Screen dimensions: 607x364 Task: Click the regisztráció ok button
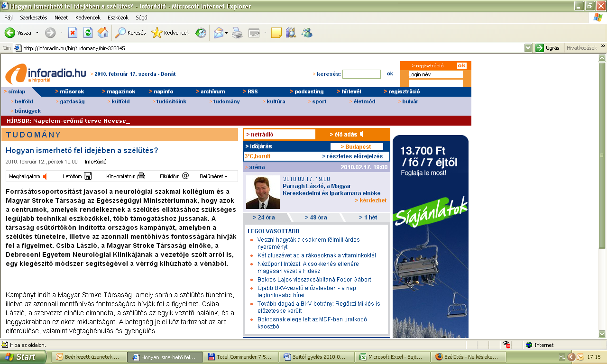point(461,65)
